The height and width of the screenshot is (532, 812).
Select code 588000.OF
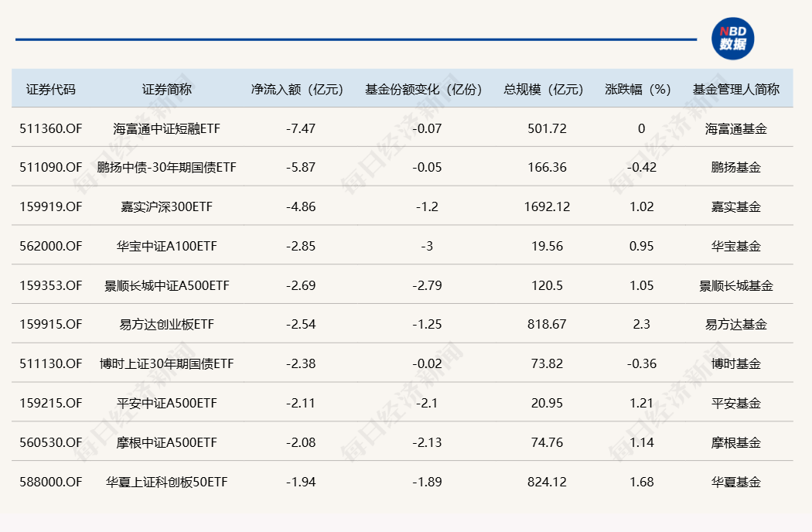click(51, 482)
